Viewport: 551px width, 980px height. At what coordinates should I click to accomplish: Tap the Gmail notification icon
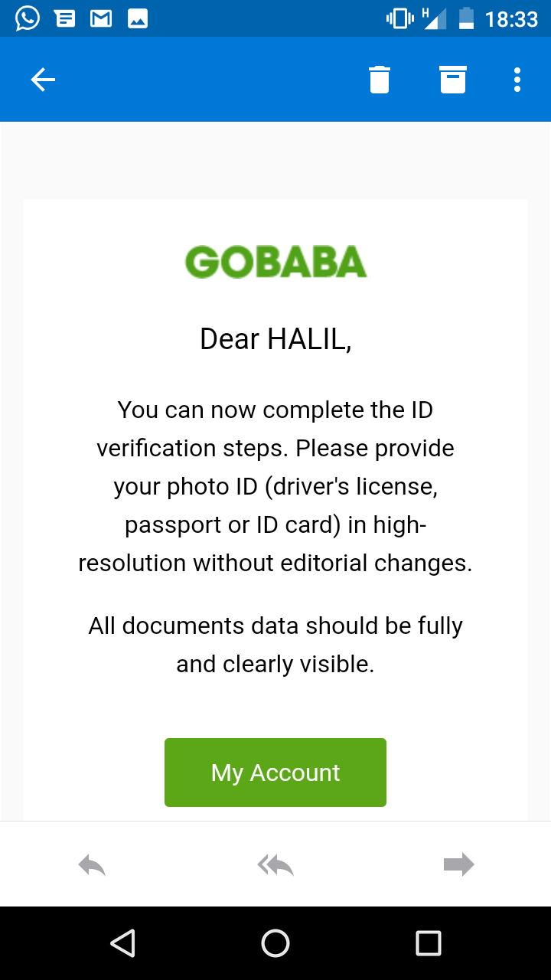click(x=101, y=18)
